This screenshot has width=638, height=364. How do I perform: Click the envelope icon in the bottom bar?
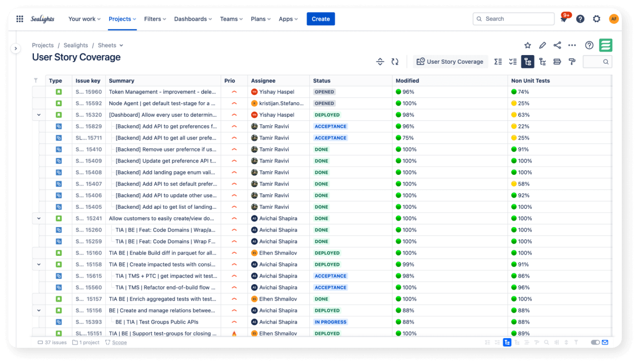coord(604,342)
